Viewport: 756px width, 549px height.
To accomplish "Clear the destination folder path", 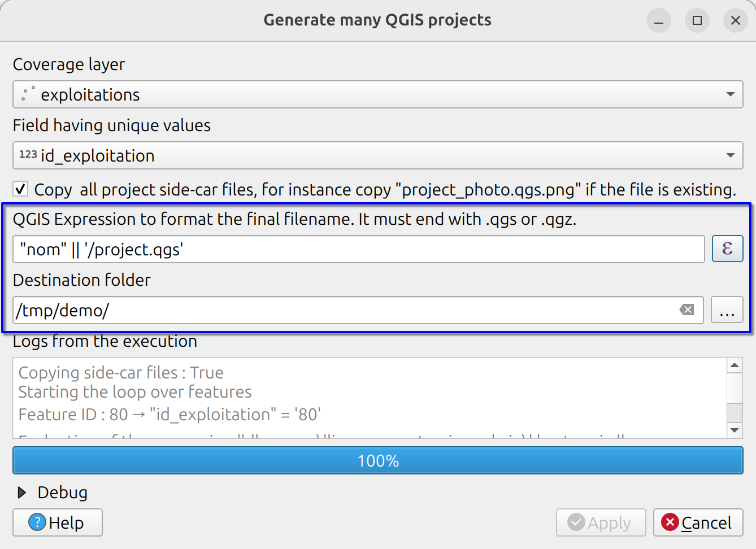I will [687, 310].
